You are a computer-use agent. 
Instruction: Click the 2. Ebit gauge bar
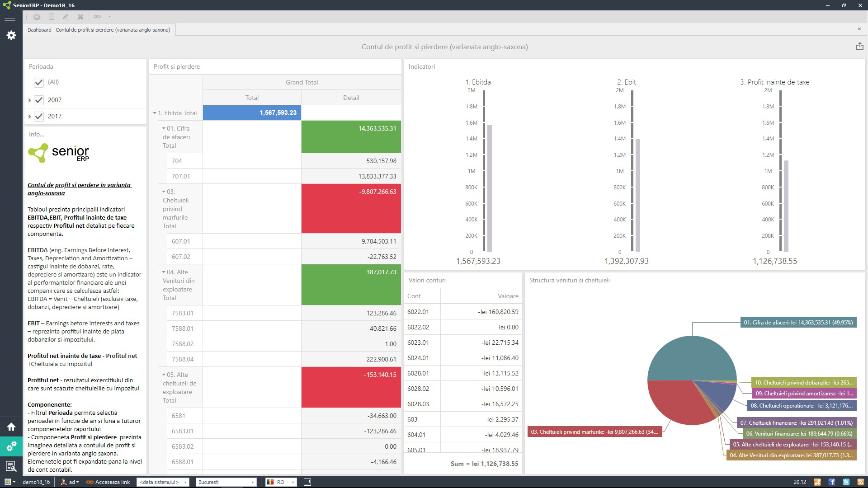638,195
